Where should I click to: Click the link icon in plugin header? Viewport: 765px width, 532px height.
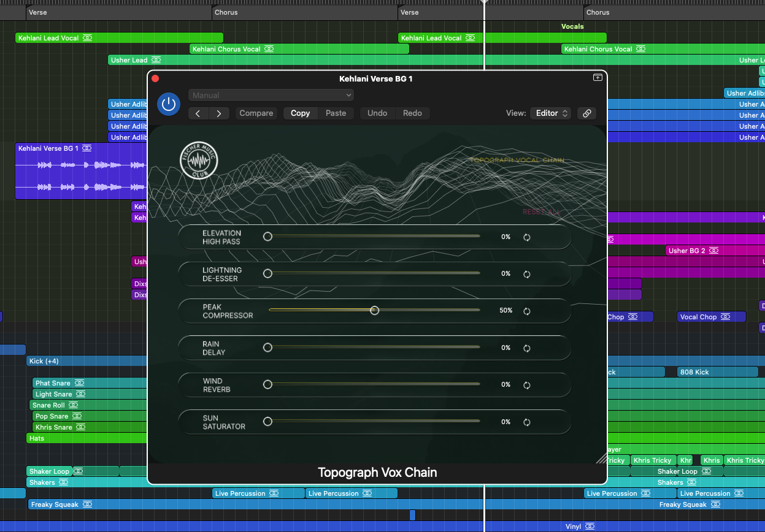[587, 113]
